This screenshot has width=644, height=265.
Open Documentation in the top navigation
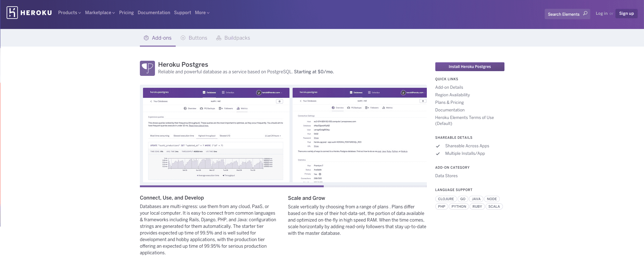[154, 13]
